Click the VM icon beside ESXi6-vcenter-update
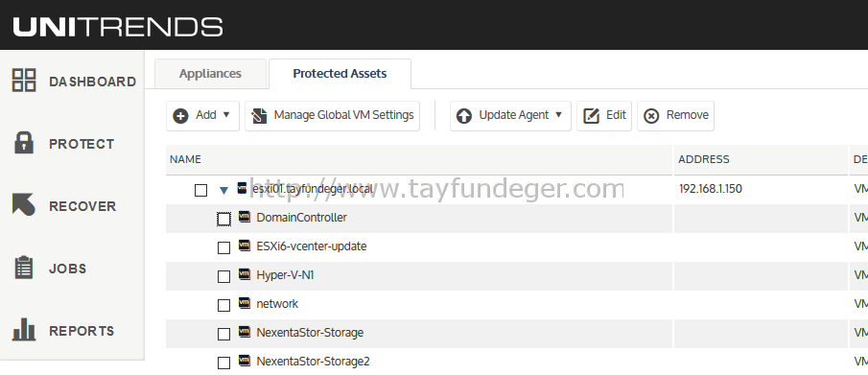868x375 pixels. [x=245, y=246]
